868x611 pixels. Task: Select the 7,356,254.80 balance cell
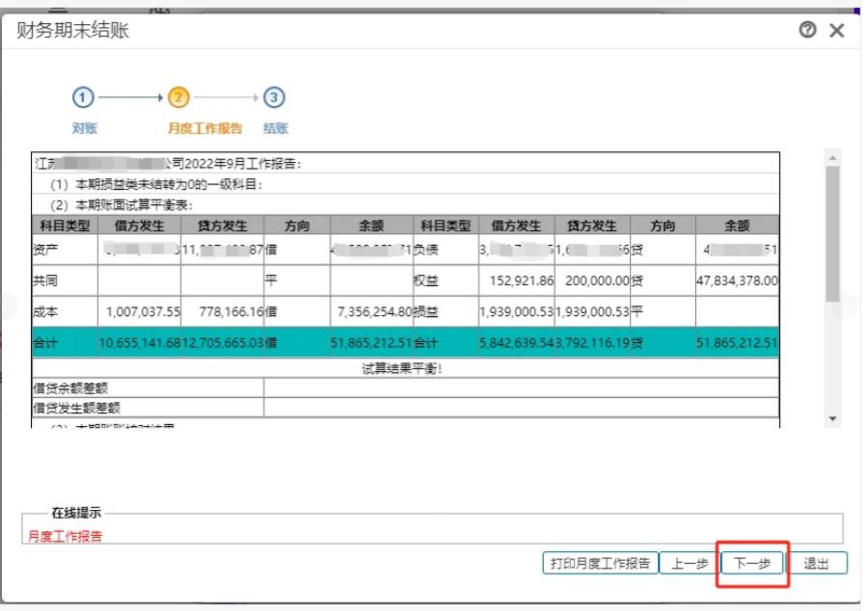(371, 312)
